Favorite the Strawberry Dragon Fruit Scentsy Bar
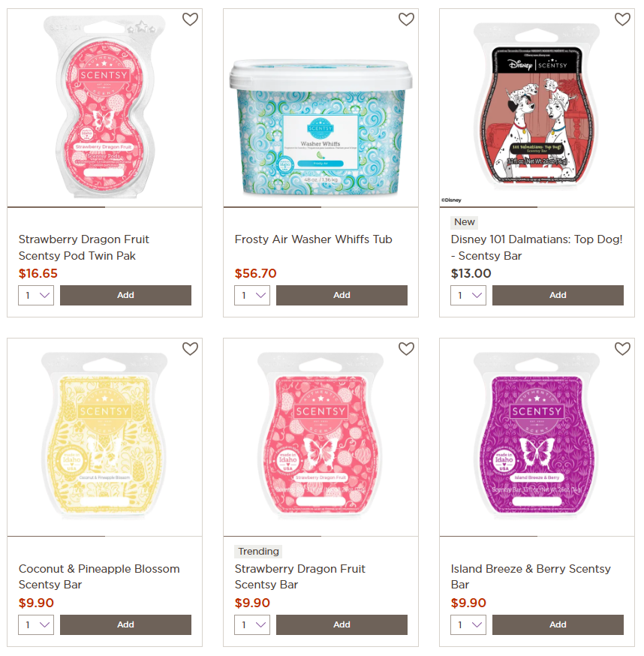Viewport: 644px width, 656px height. (x=406, y=348)
